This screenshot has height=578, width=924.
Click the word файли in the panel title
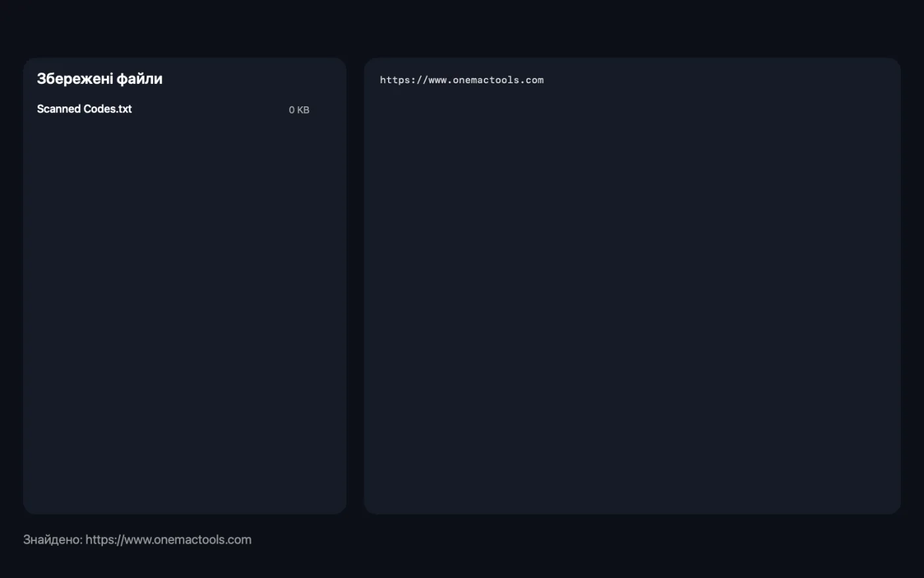pos(140,79)
